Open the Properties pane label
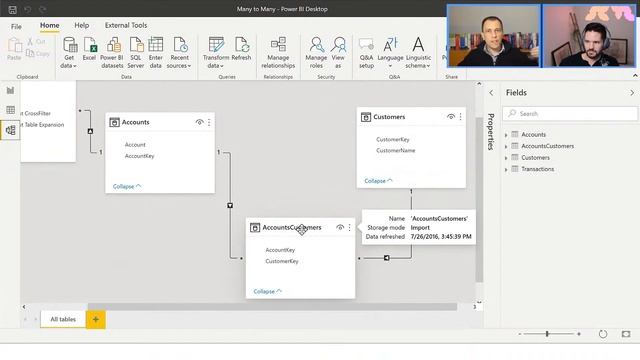This screenshot has width=640, height=360. 491,131
